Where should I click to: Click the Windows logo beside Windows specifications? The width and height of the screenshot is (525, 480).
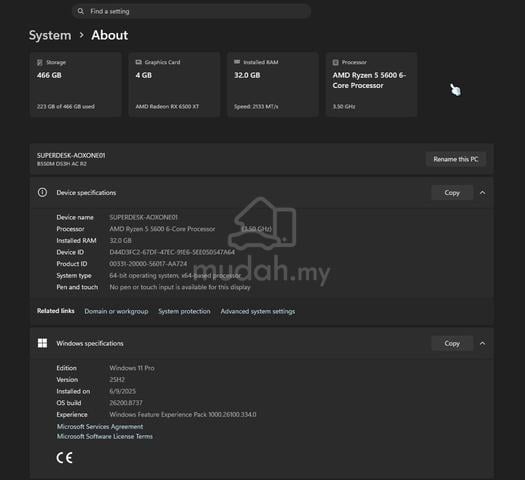pyautogui.click(x=43, y=343)
